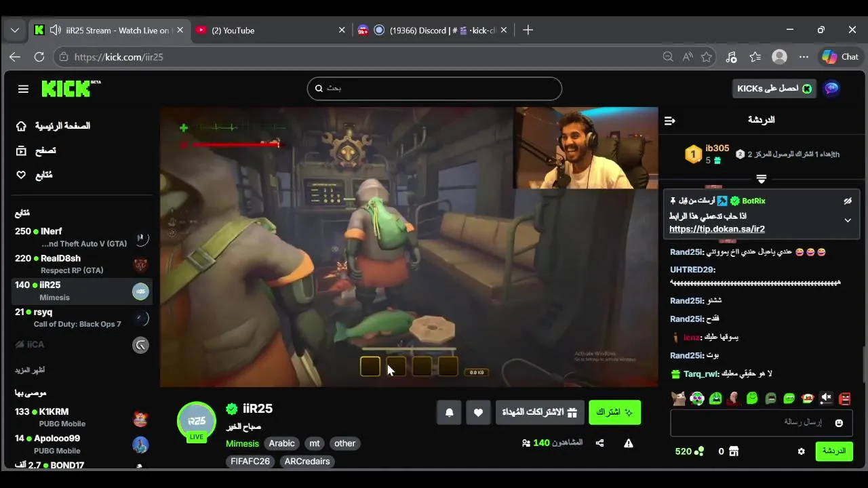Image resolution: width=868 pixels, height=488 pixels.
Task: Click the ARCredairs tag
Action: tap(307, 461)
